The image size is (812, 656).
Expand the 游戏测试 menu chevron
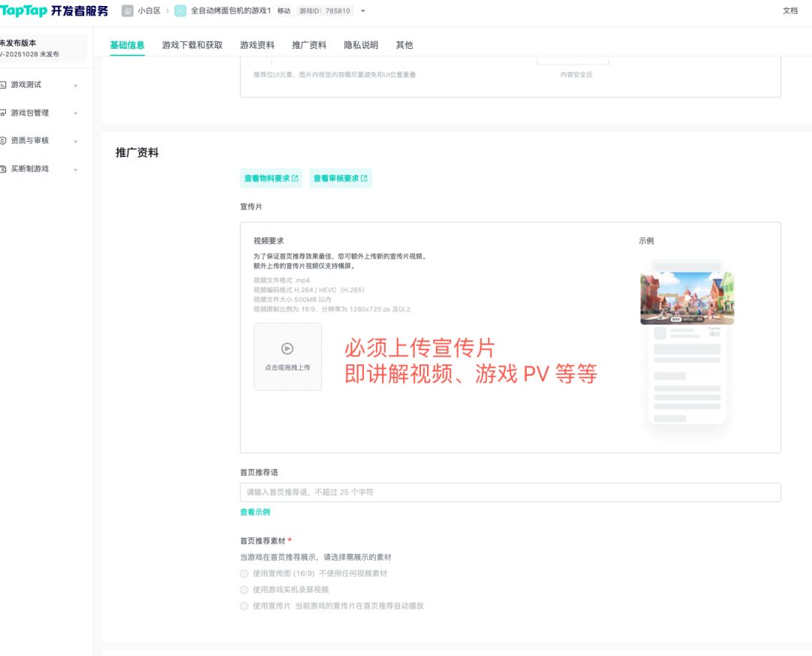tap(76, 86)
